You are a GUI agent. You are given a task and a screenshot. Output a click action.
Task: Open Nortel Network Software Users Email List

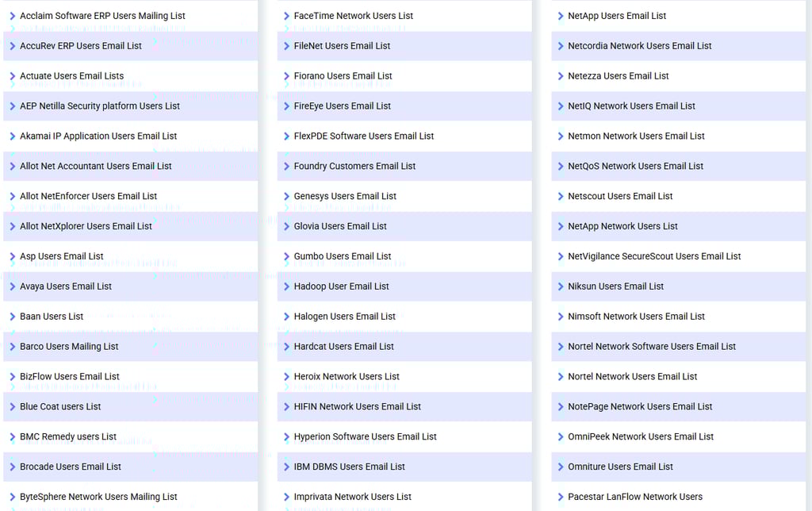(652, 347)
